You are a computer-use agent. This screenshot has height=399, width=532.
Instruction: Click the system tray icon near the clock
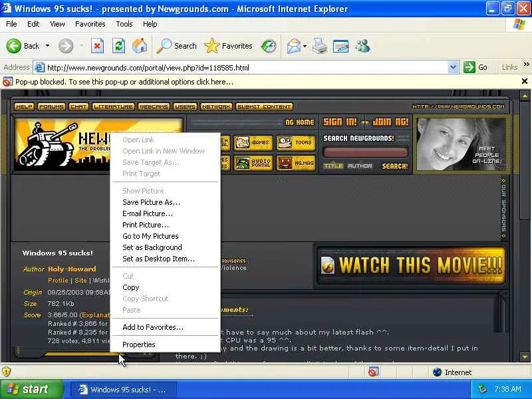(482, 389)
